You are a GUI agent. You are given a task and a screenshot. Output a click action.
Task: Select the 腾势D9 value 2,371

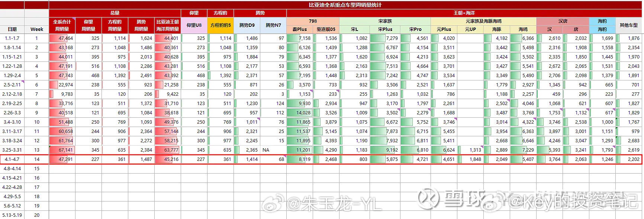(247, 75)
